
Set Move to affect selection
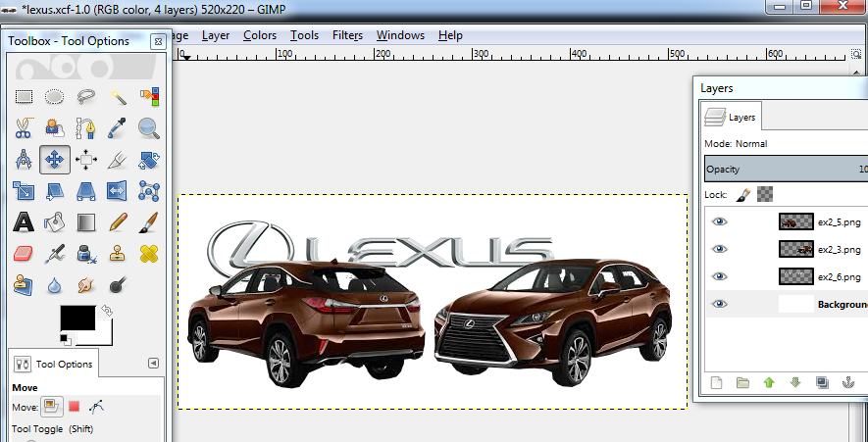point(75,407)
